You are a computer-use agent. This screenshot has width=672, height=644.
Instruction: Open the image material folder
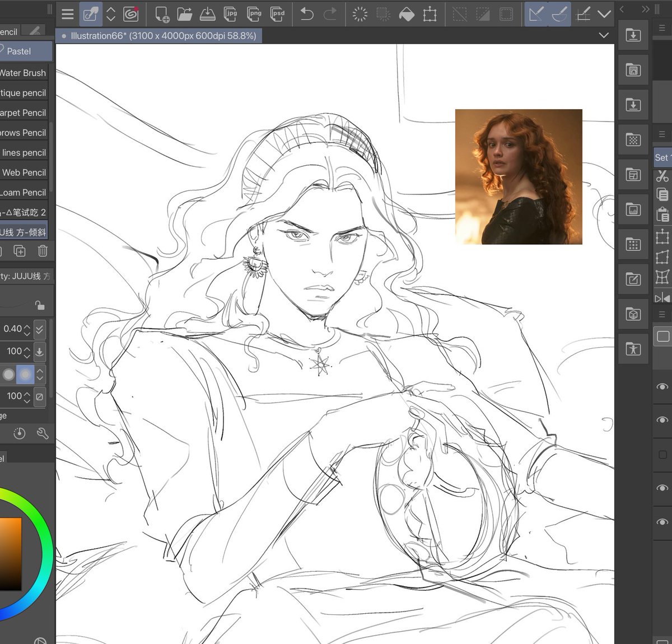coord(633,209)
